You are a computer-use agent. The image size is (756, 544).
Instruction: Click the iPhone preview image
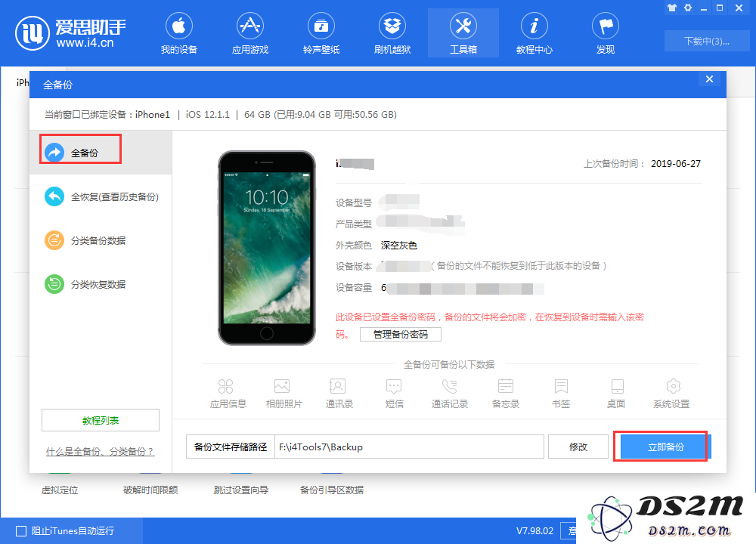267,248
